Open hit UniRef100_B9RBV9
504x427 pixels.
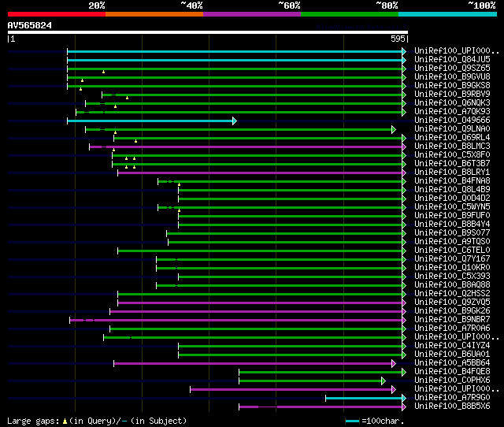tap(452, 95)
